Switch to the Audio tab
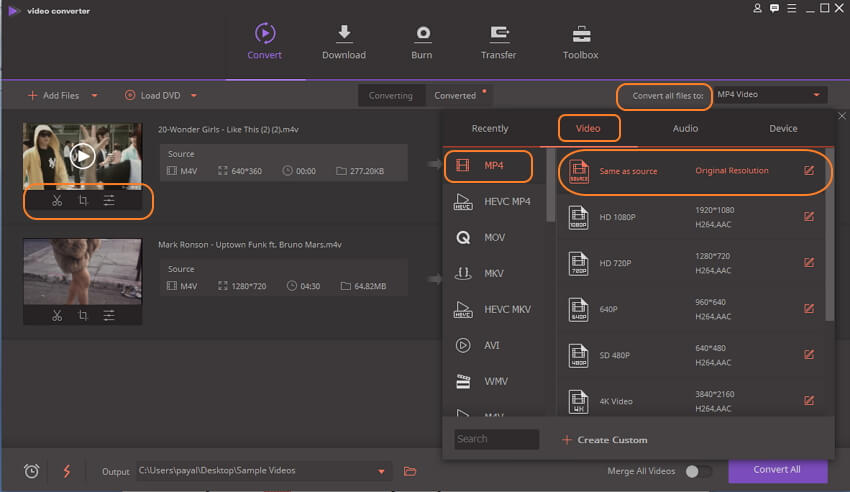This screenshot has width=850, height=492. (x=685, y=128)
